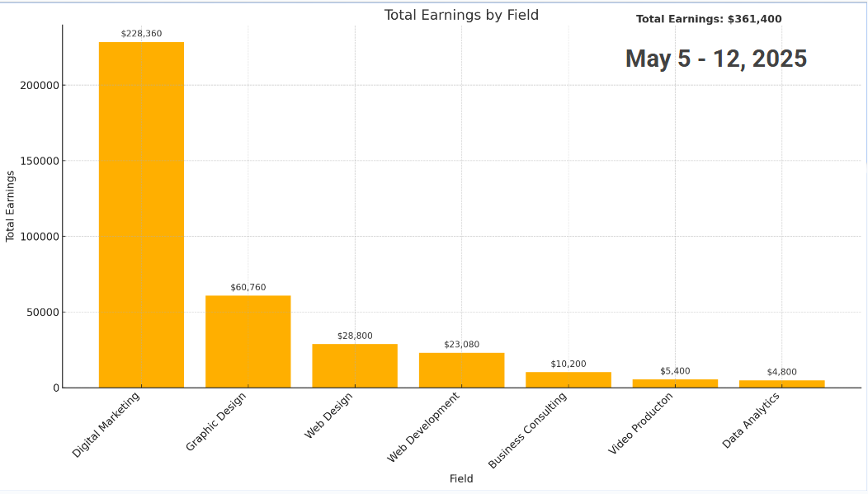
Task: Select the $23,080 value label
Action: (462, 345)
